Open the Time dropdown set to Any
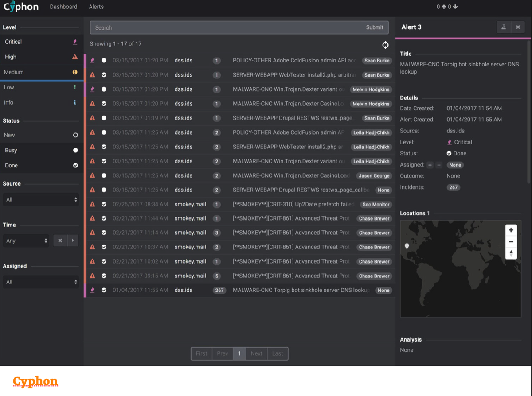Screen dimensions: 532x396 [27, 241]
